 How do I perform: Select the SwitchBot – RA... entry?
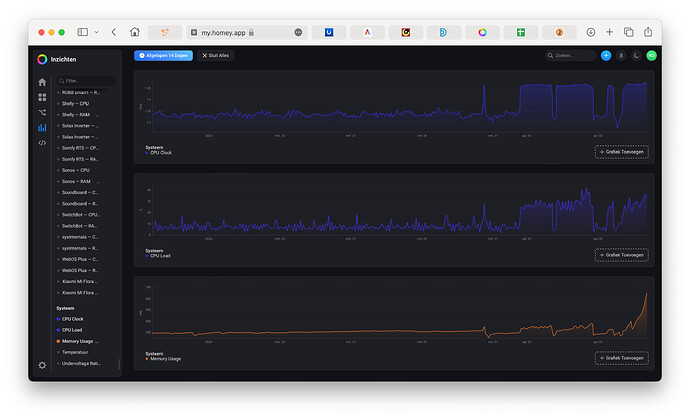tap(78, 226)
